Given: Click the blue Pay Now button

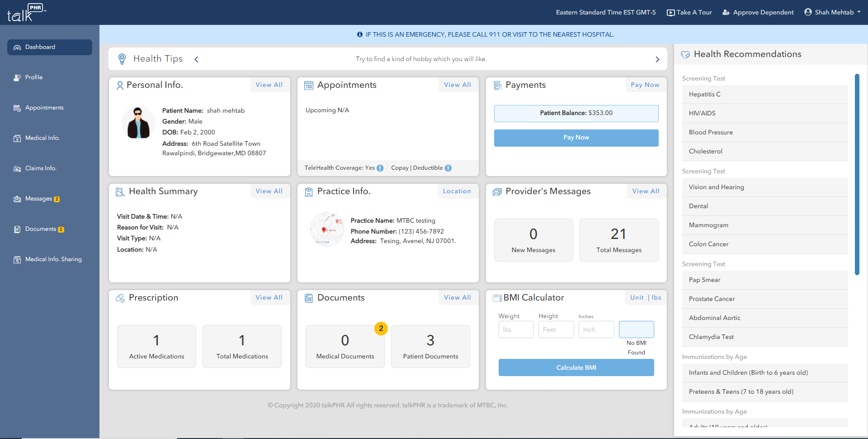Looking at the screenshot, I should coord(576,138).
